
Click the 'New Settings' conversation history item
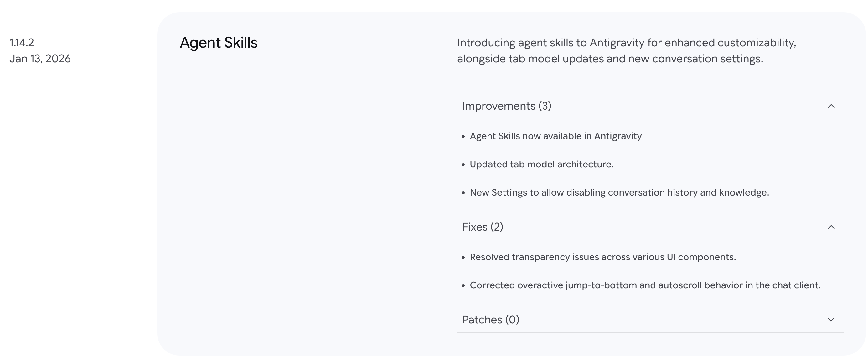(619, 192)
